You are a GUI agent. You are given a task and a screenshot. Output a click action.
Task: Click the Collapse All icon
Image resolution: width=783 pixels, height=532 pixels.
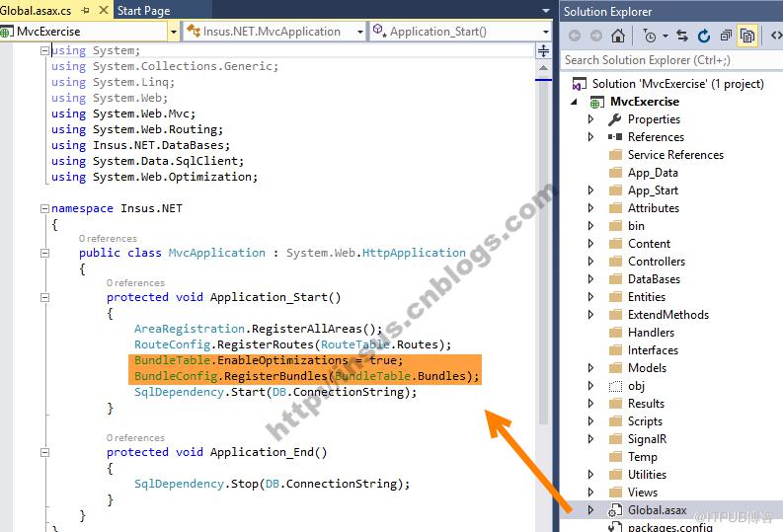coord(726,36)
